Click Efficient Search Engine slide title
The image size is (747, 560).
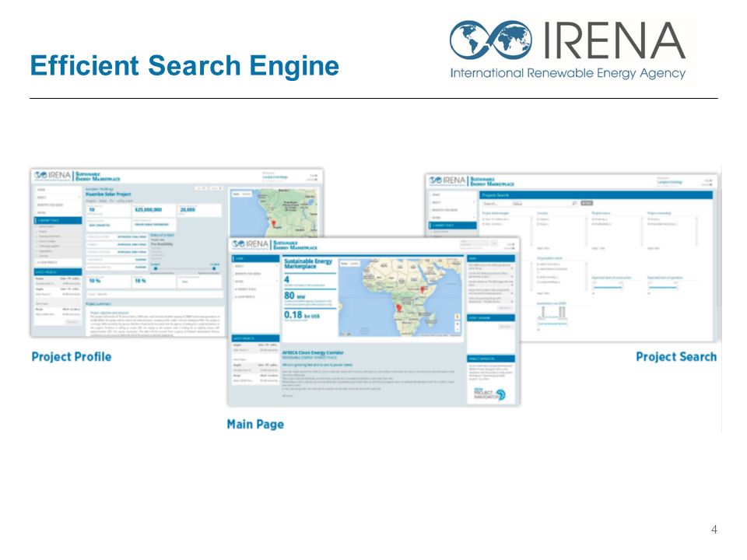tap(184, 65)
